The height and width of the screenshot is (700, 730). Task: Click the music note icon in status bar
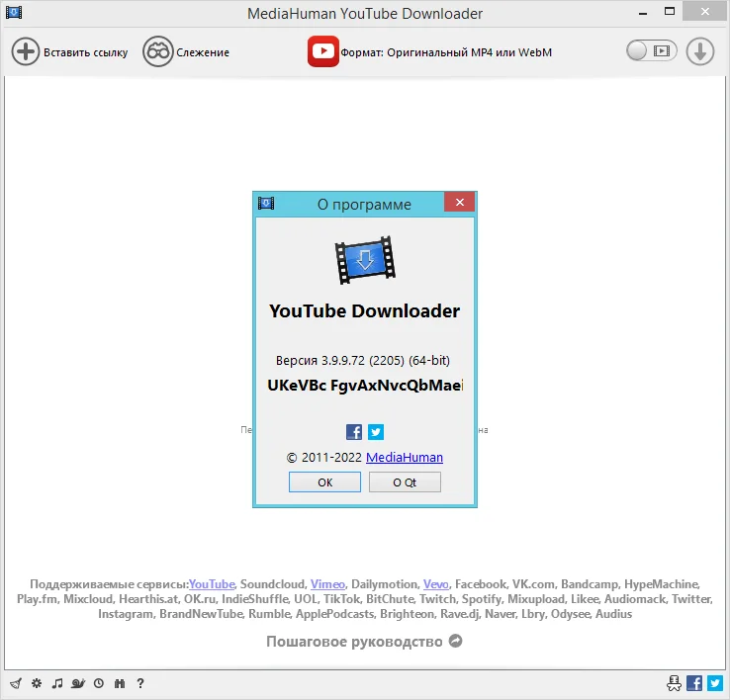coord(57,683)
